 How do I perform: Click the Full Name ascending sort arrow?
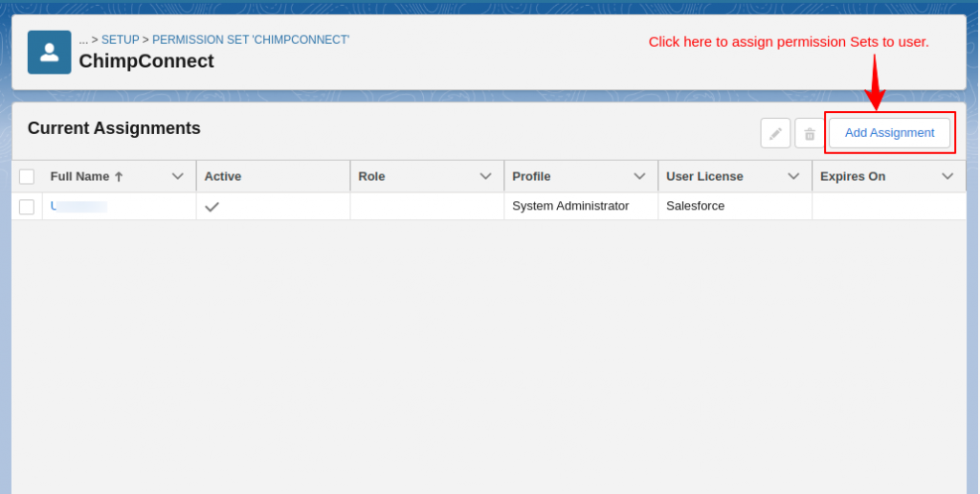[x=119, y=177]
